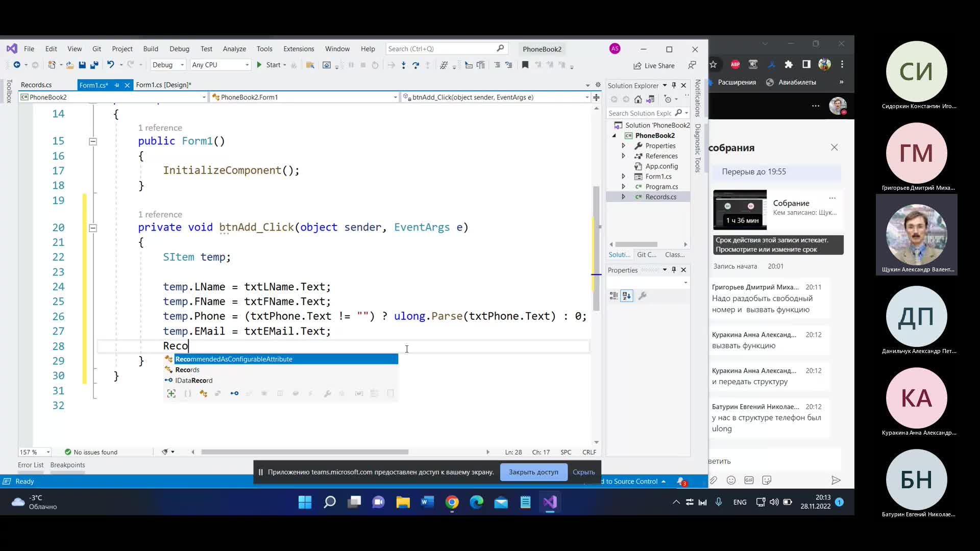Open the search magnifier in Visual Studio title bar
Screen dimensions: 980x551
tap(500, 48)
